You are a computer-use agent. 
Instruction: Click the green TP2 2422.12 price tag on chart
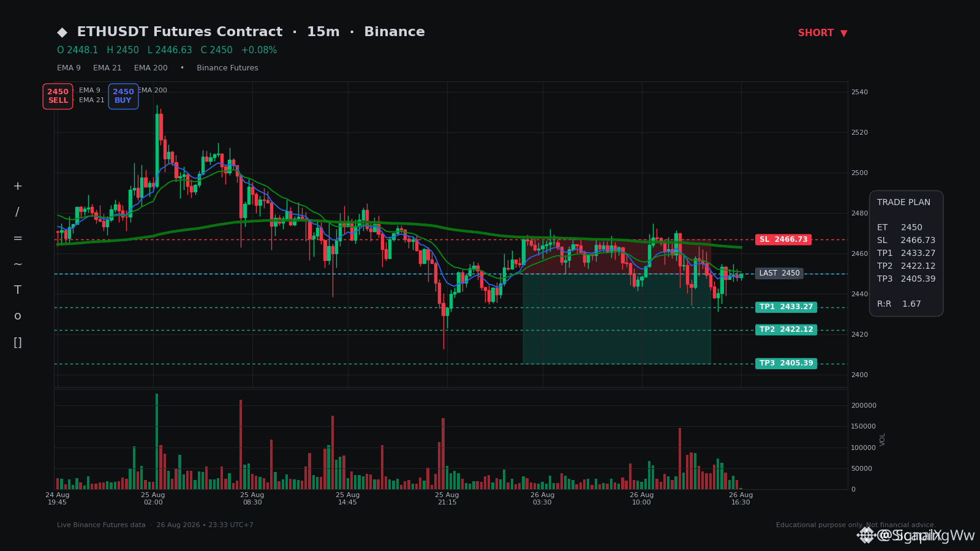point(786,329)
